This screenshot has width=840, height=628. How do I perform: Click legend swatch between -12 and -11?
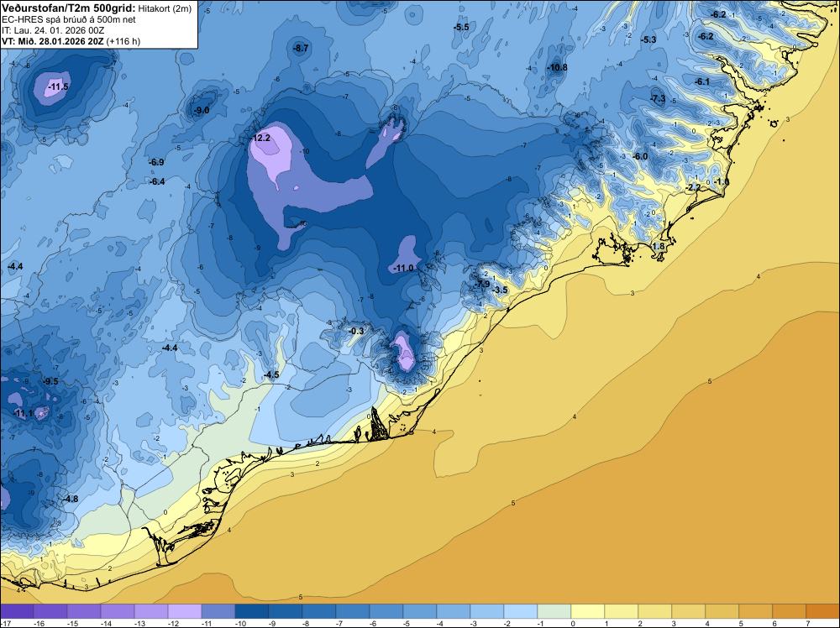click(185, 610)
